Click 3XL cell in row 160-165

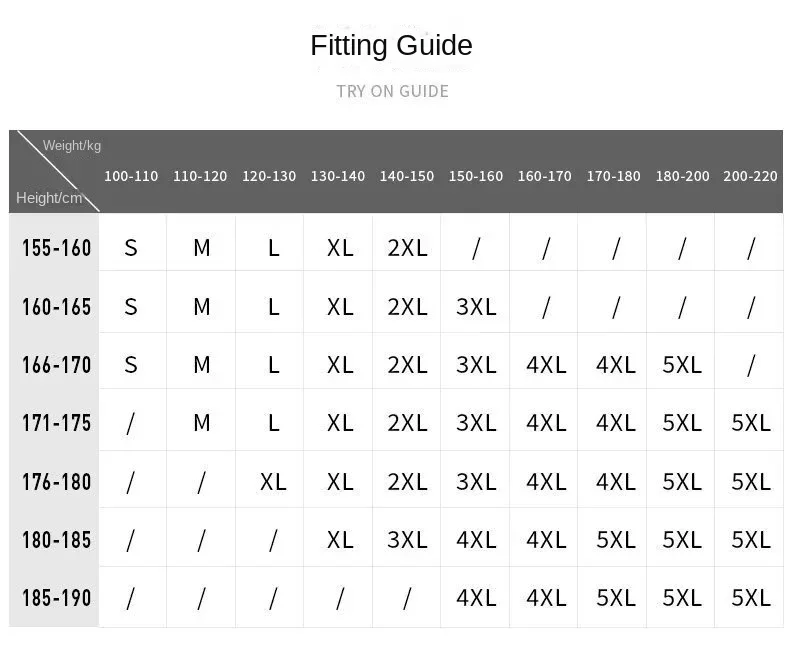coord(476,307)
